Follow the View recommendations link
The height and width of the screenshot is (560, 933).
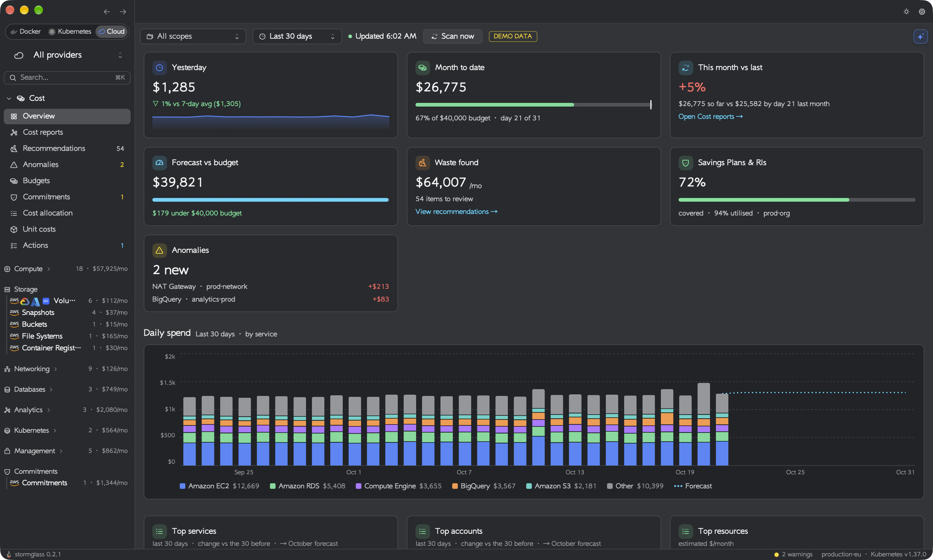[x=456, y=212]
